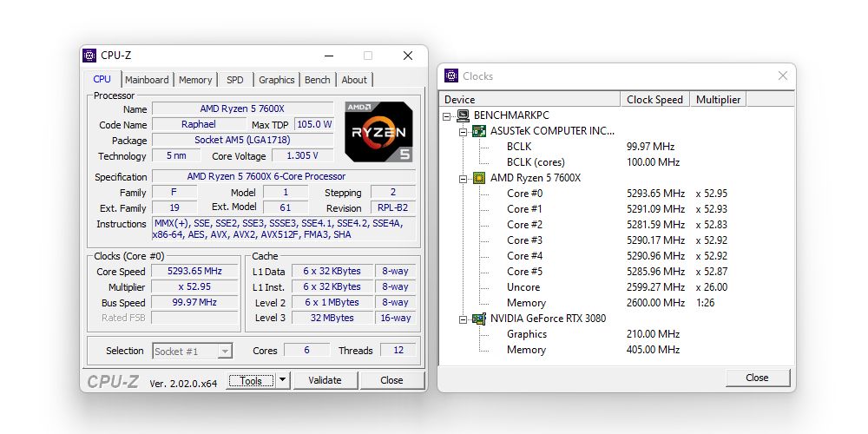Image resolution: width=868 pixels, height=434 pixels.
Task: Open the Graphics tab
Action: tap(276, 80)
